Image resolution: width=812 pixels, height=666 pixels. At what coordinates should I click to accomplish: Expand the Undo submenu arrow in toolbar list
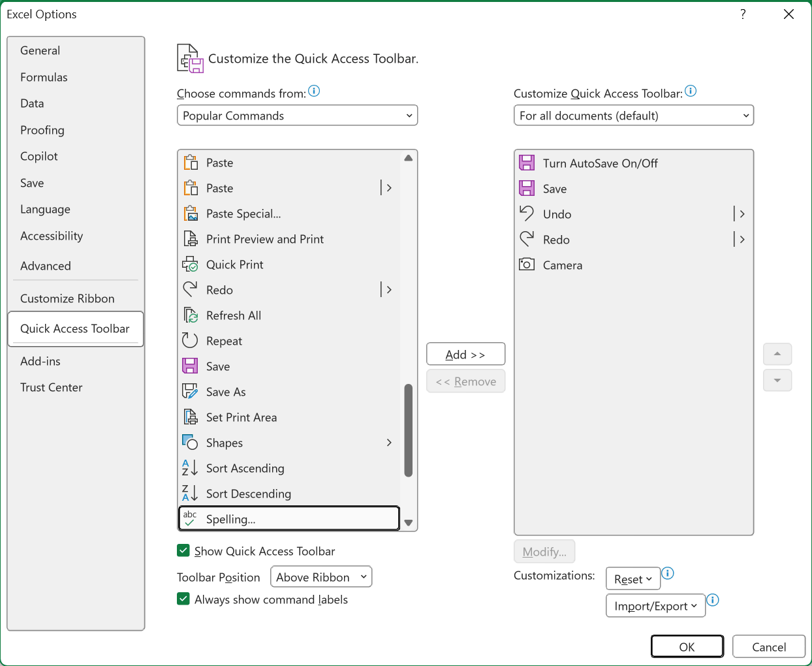[742, 214]
